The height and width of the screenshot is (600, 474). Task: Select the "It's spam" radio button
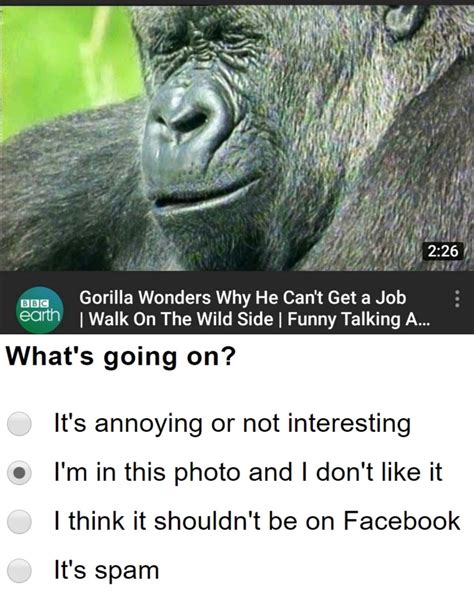click(19, 570)
